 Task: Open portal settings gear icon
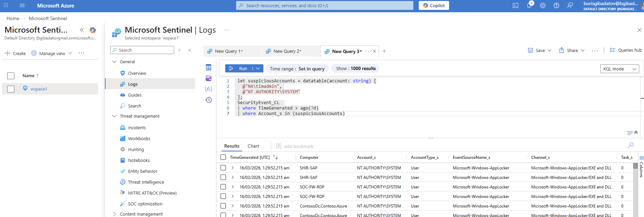pyautogui.click(x=543, y=5)
